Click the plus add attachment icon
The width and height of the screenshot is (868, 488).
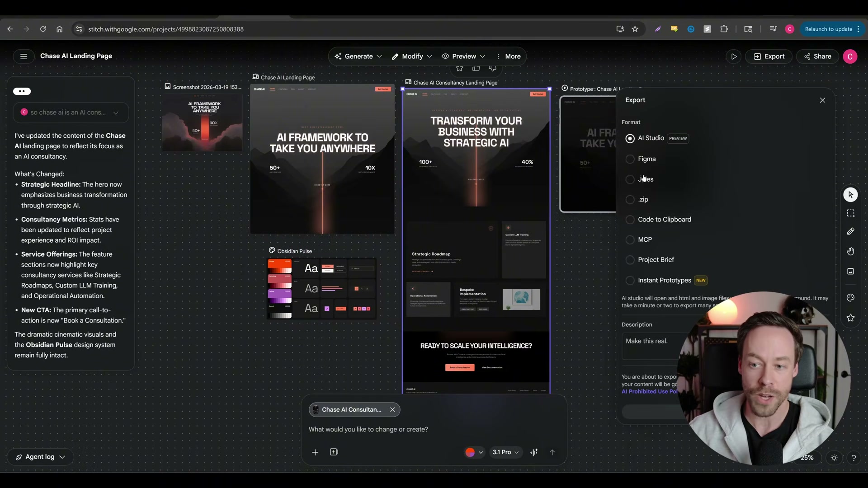pos(315,452)
